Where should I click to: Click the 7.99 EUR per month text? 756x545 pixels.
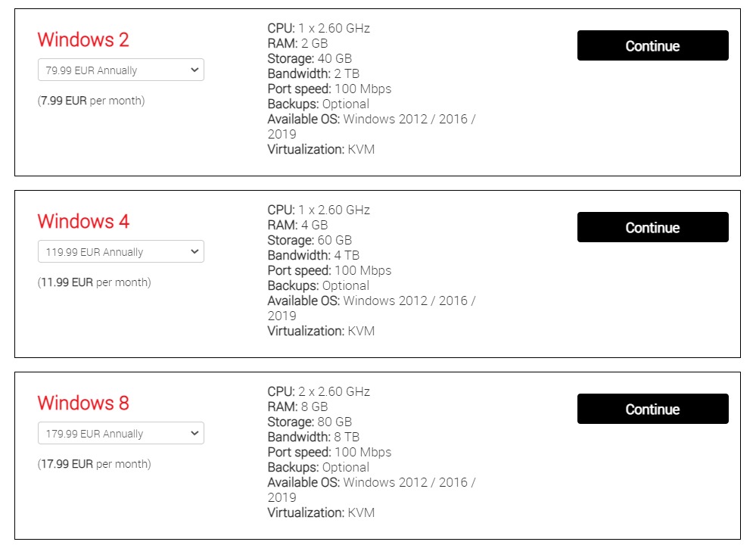pos(91,101)
